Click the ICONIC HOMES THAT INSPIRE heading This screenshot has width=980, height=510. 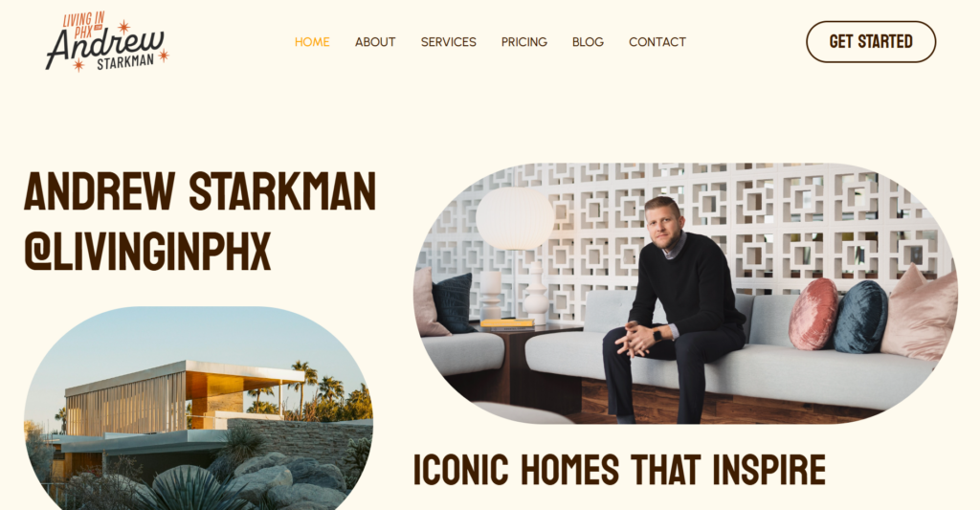619,470
